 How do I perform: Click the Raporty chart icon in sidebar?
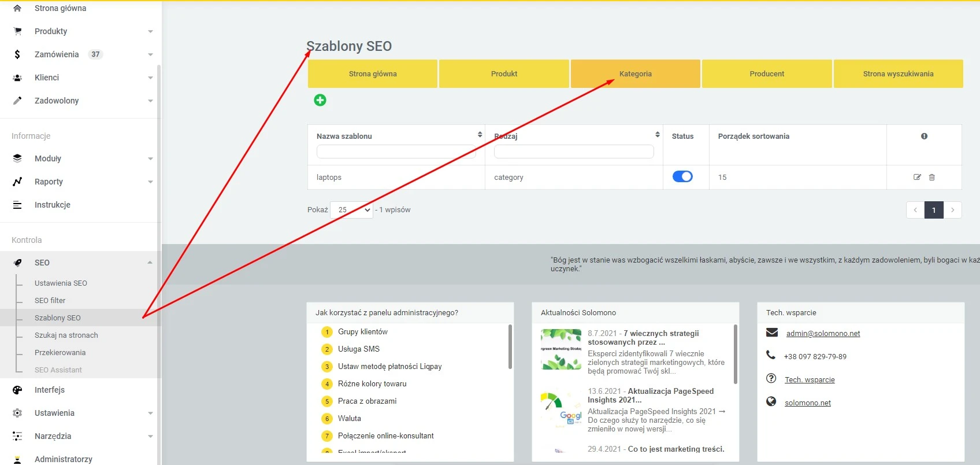click(x=17, y=182)
